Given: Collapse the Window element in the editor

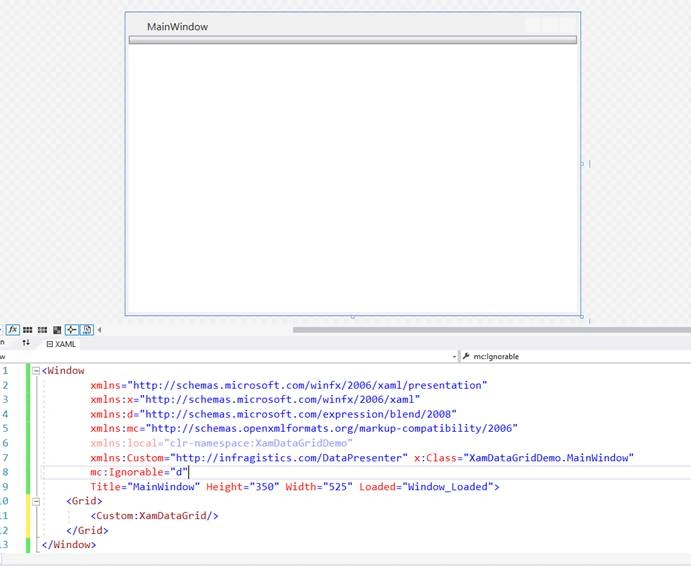Looking at the screenshot, I should pos(36,371).
